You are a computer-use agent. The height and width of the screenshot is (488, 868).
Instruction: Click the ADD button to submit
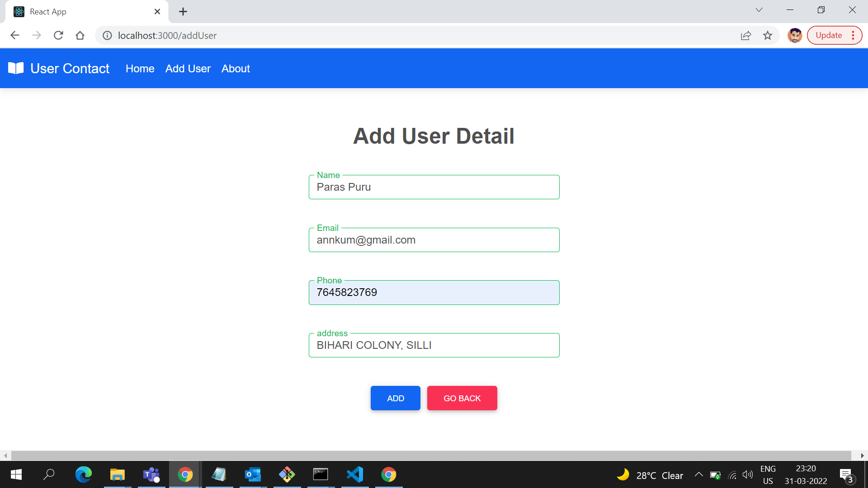click(x=395, y=398)
